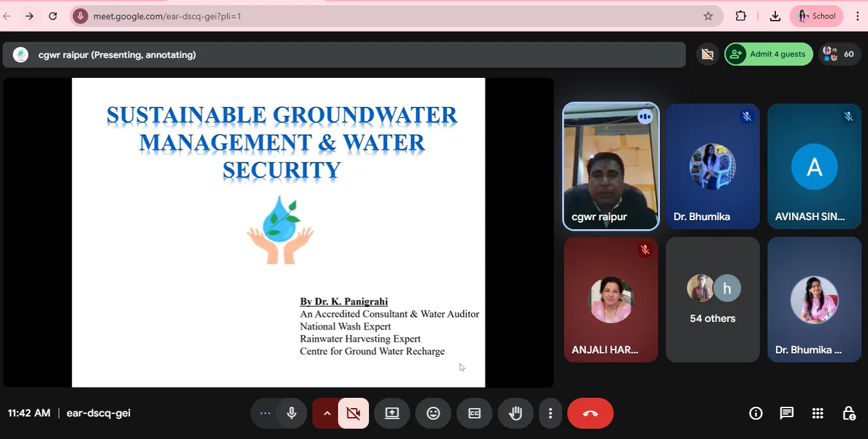The image size is (868, 439).
Task: Mute the microphone in the call bar
Action: 292,413
